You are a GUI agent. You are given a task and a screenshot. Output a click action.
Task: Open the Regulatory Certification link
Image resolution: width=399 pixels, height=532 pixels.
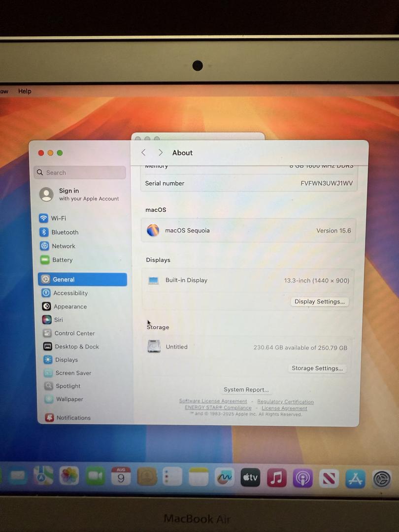pos(285,402)
